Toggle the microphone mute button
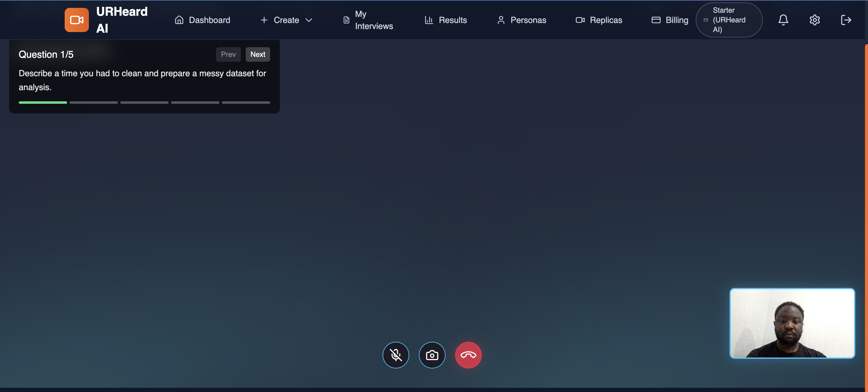Image resolution: width=868 pixels, height=392 pixels. tap(396, 355)
